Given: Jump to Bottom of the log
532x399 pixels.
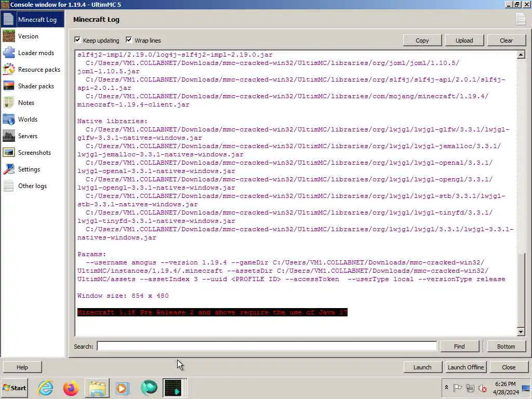Looking at the screenshot, I should click(506, 347).
